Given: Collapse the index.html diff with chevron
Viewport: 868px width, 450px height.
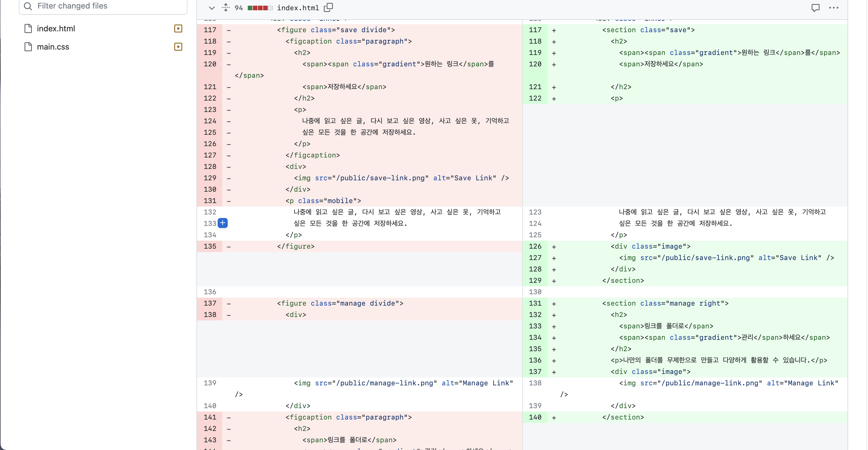Looking at the screenshot, I should click(x=212, y=8).
